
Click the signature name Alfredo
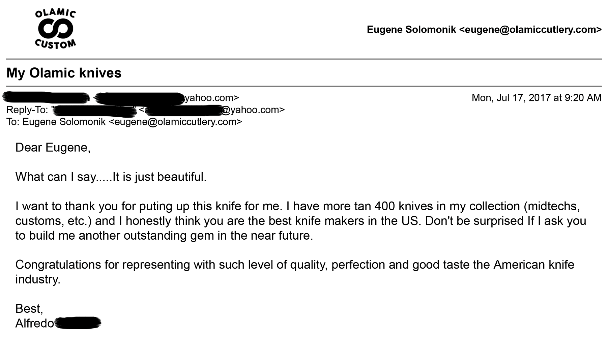click(35, 323)
